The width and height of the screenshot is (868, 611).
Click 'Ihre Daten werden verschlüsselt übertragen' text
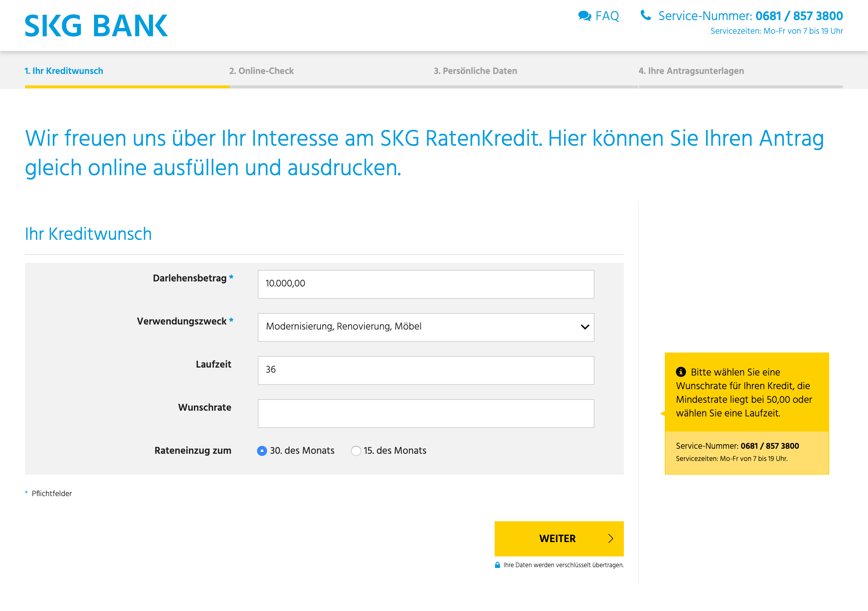[x=563, y=565]
